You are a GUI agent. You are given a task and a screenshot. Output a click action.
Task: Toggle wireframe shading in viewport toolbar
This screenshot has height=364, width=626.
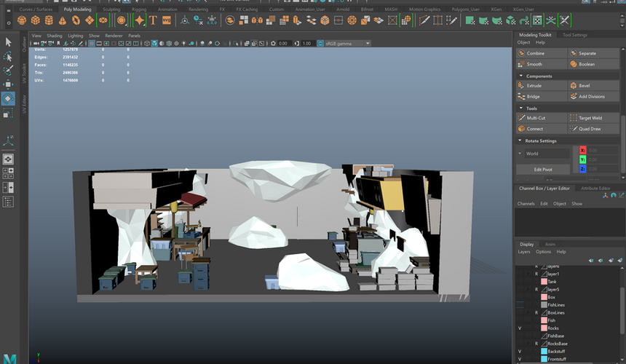[147, 43]
